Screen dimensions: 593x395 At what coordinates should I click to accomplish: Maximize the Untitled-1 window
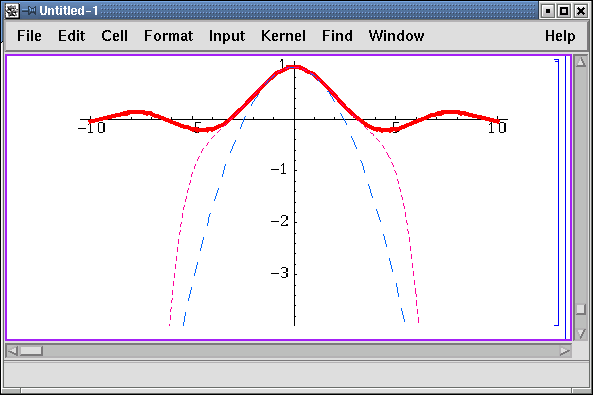[564, 11]
